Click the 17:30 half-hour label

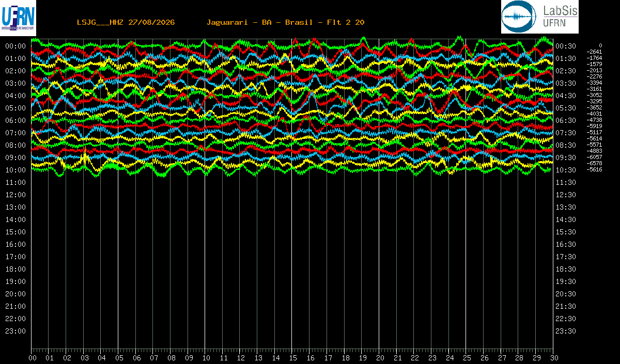tap(566, 257)
